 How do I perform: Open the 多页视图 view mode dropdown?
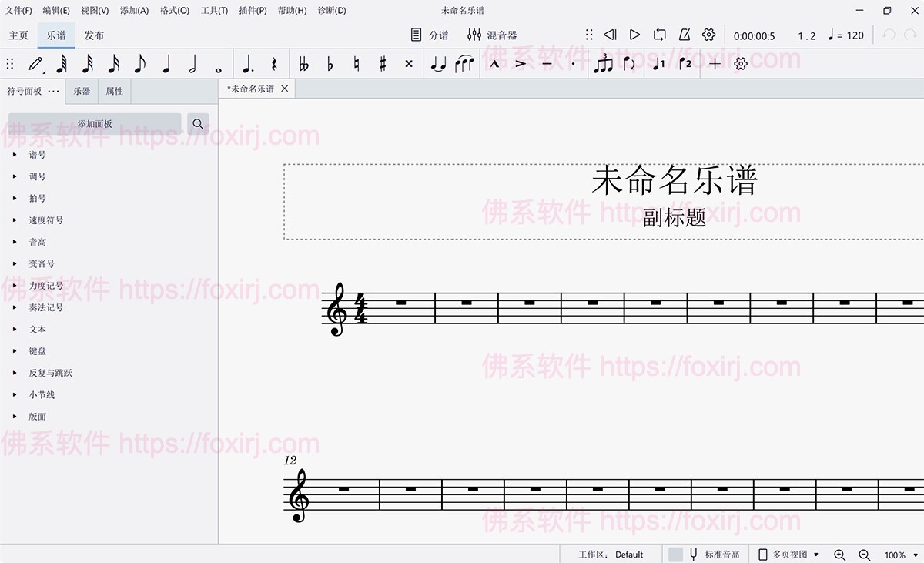point(789,555)
